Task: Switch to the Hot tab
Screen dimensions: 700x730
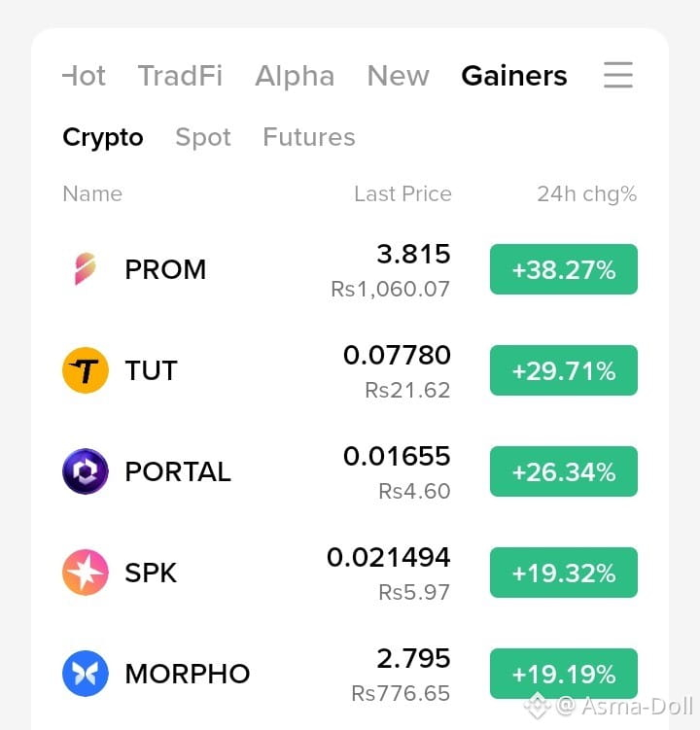Action: click(84, 76)
